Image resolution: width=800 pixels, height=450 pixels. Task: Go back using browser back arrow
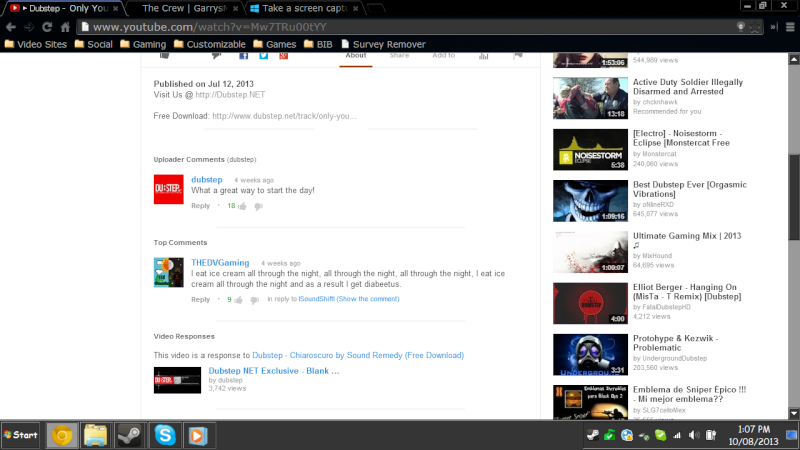coord(11,27)
